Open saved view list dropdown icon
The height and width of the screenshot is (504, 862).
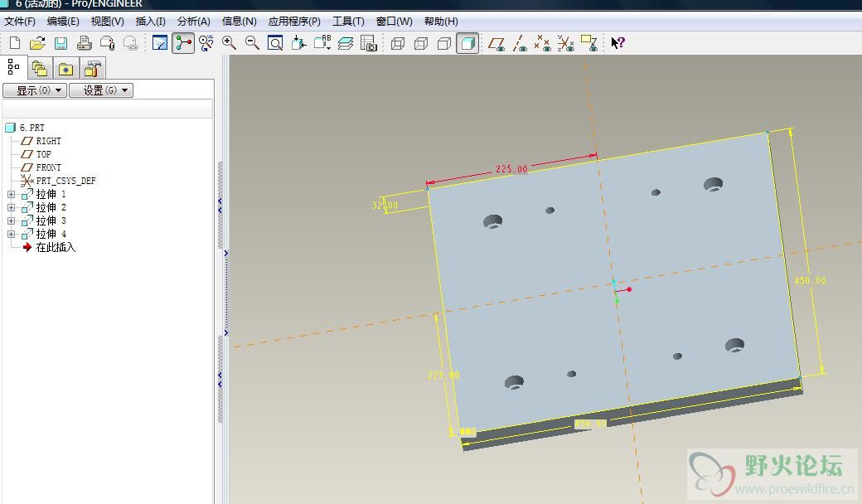click(x=322, y=43)
